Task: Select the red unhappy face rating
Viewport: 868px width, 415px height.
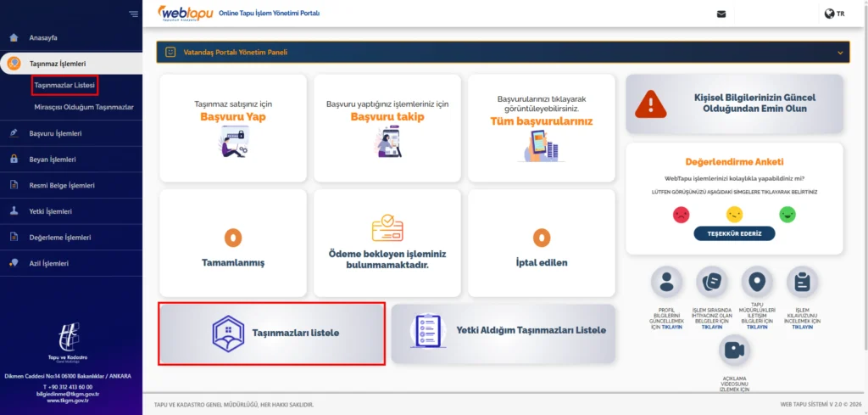Action: click(x=681, y=215)
